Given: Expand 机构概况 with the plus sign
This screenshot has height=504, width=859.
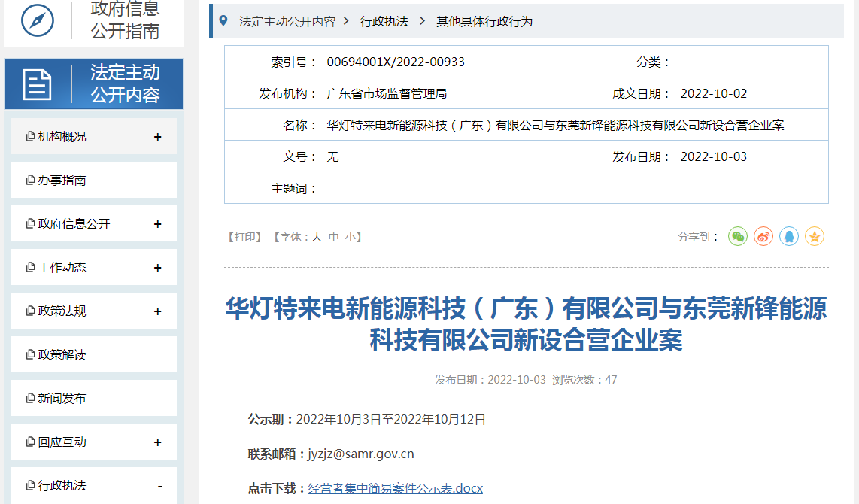Looking at the screenshot, I should tap(158, 137).
